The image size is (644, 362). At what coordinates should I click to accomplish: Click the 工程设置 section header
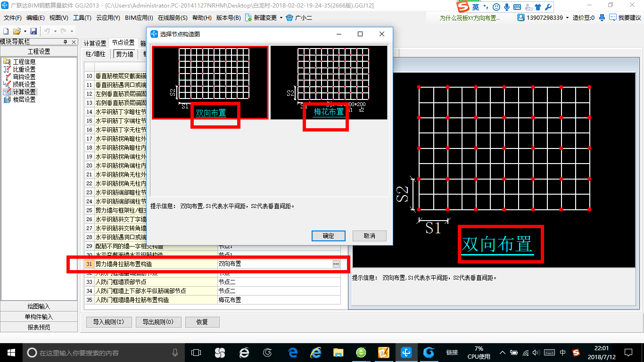[39, 52]
